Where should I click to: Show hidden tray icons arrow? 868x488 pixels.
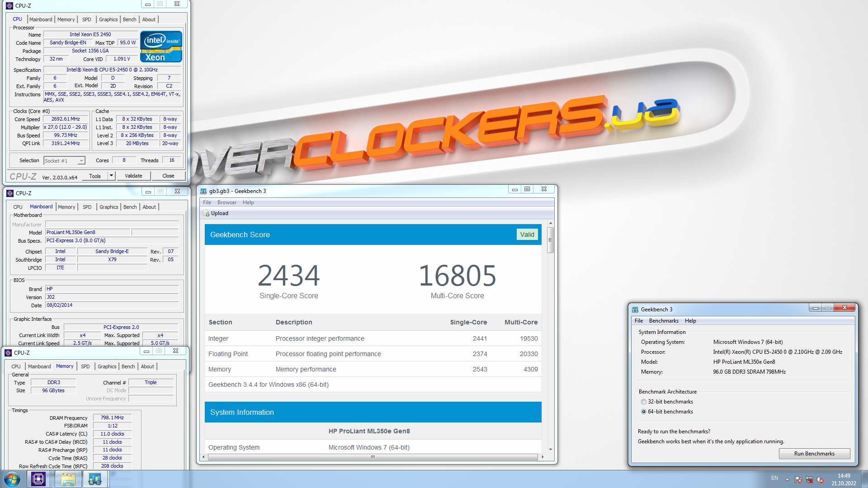787,479
